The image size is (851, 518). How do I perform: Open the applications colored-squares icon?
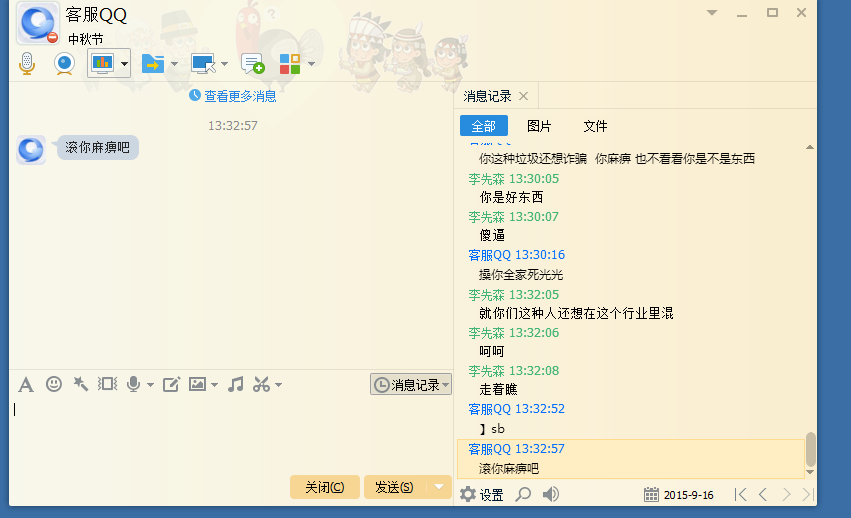290,64
